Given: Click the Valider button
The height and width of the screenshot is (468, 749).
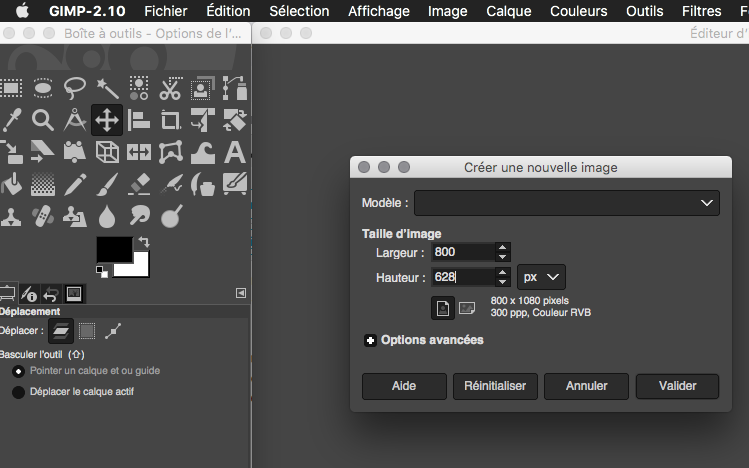Looking at the screenshot, I should 677,386.
